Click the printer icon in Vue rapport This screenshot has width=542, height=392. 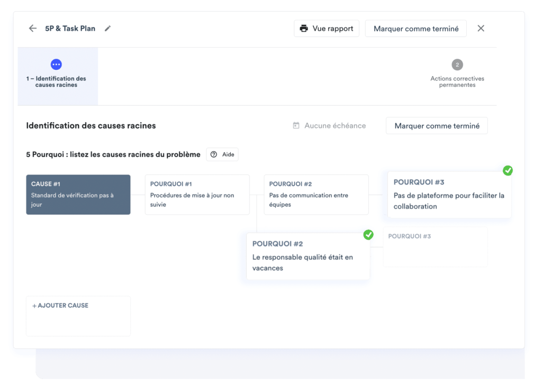pos(304,29)
